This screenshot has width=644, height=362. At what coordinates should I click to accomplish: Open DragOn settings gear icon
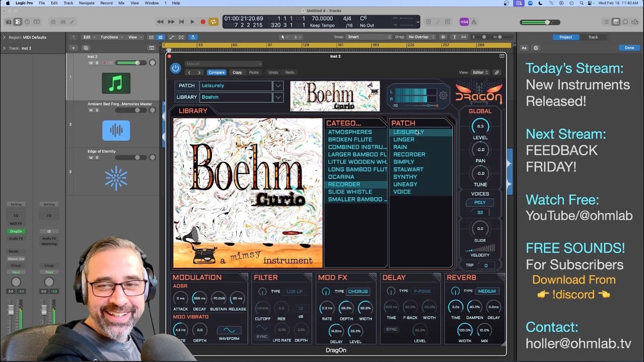pos(443,96)
